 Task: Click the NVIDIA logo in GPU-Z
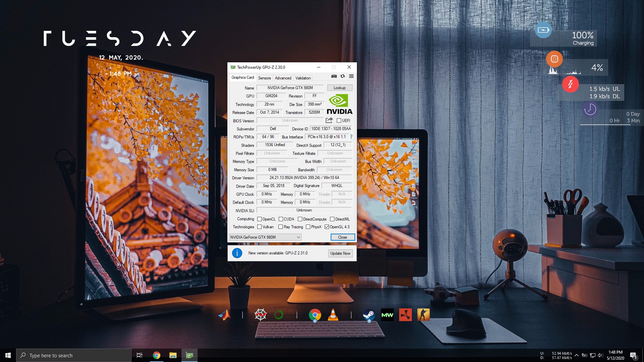(339, 104)
